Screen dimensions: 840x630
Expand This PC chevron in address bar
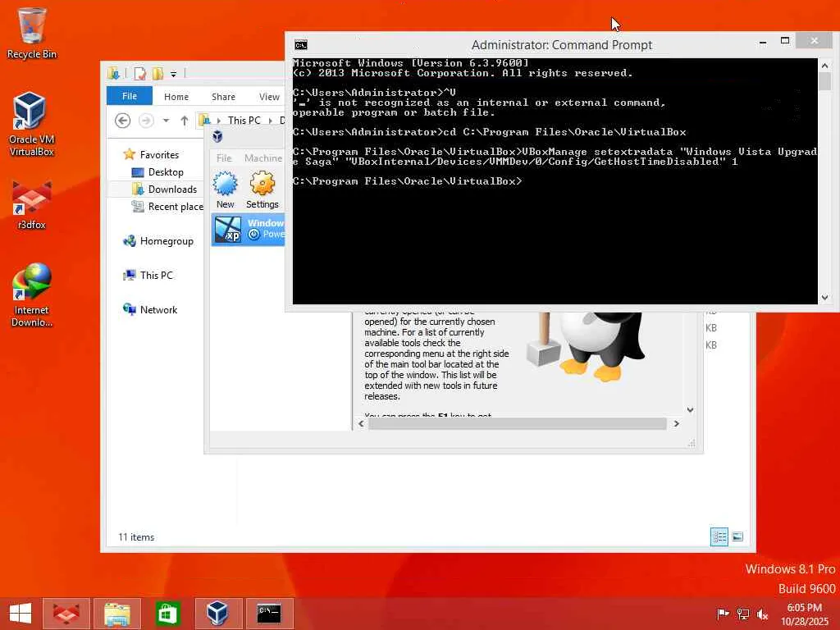pyautogui.click(x=270, y=121)
